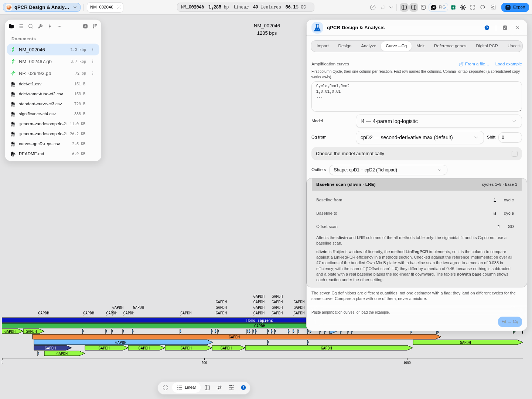Click the 'Load example' link

pyautogui.click(x=508, y=64)
